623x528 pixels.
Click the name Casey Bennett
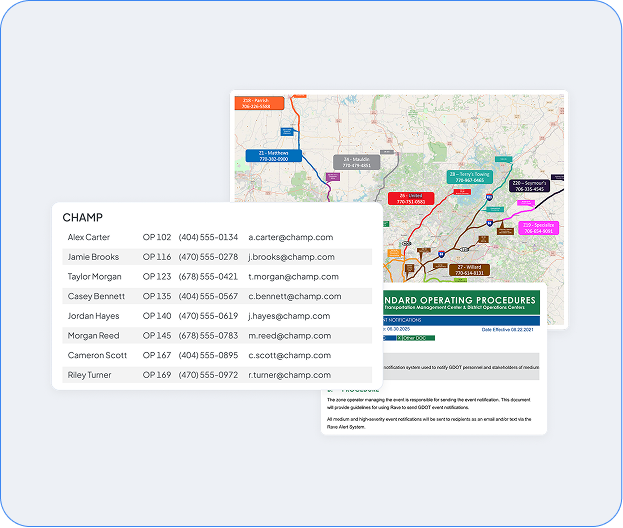tap(96, 296)
